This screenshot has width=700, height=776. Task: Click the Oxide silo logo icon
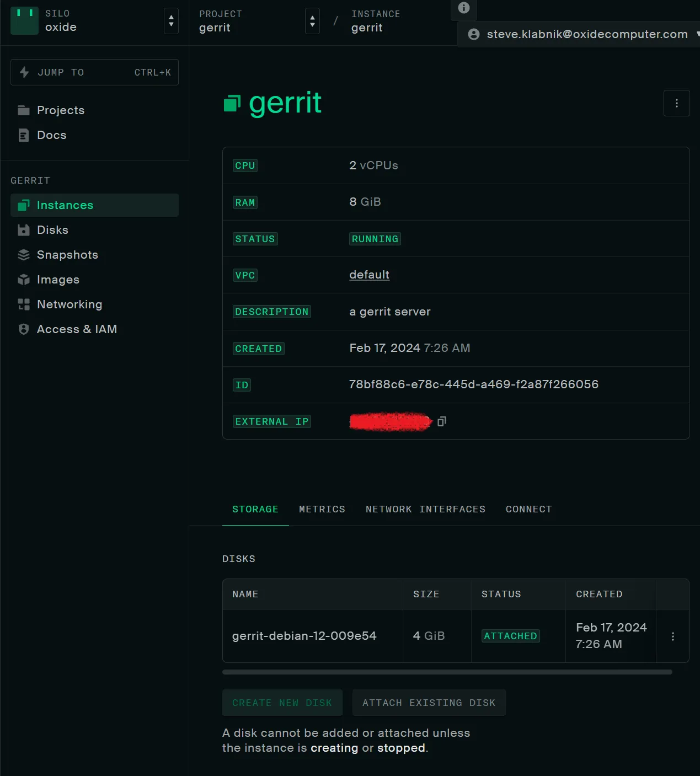click(x=24, y=21)
